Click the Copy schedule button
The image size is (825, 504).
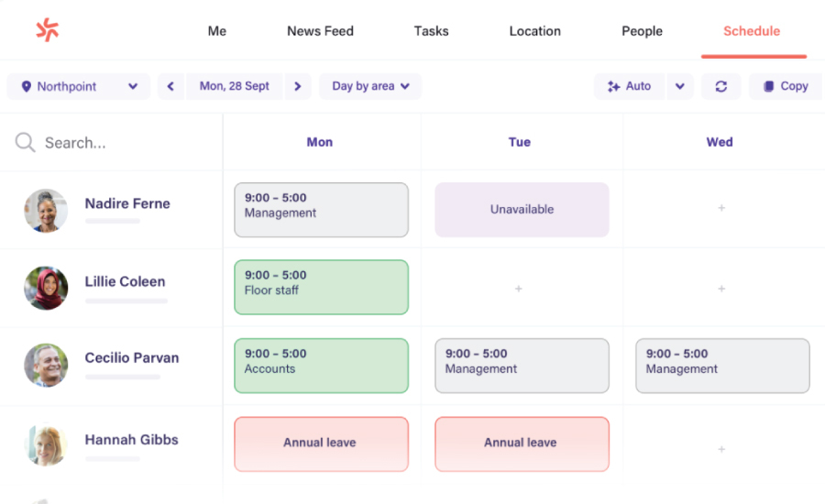pyautogui.click(x=786, y=86)
